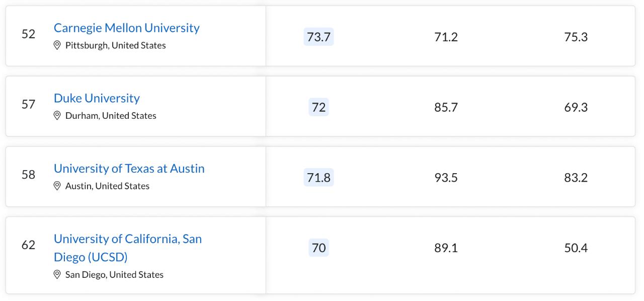This screenshot has width=644, height=301.
Task: Click the 85.7 score in Duke's row
Action: point(446,107)
